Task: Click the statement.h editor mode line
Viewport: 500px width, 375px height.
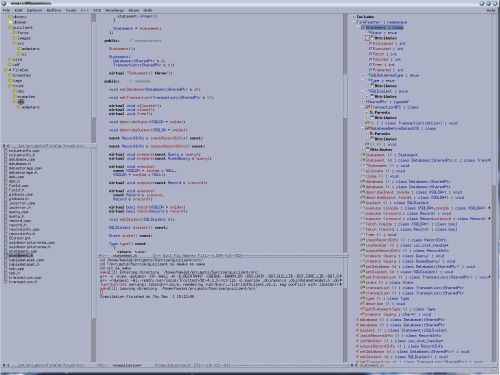Action: pyautogui.click(x=223, y=256)
